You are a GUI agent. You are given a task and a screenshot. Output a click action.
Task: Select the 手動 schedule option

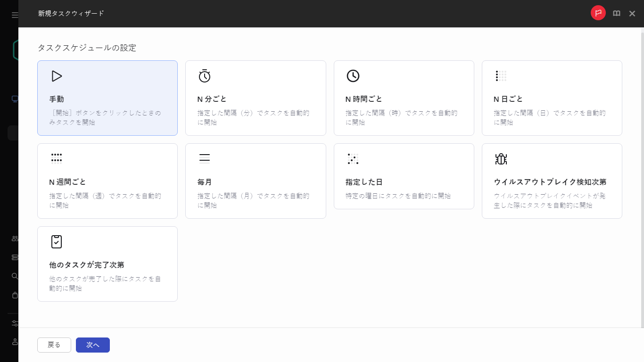[107, 98]
